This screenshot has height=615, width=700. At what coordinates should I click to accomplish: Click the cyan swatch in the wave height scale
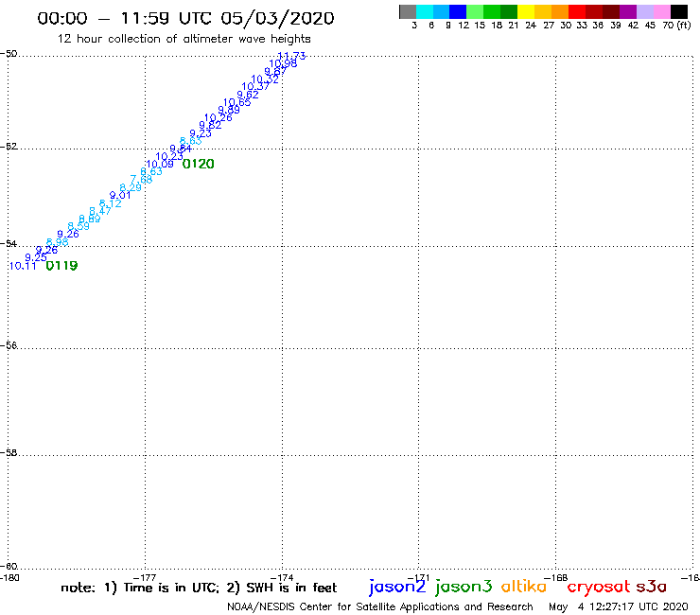click(425, 12)
